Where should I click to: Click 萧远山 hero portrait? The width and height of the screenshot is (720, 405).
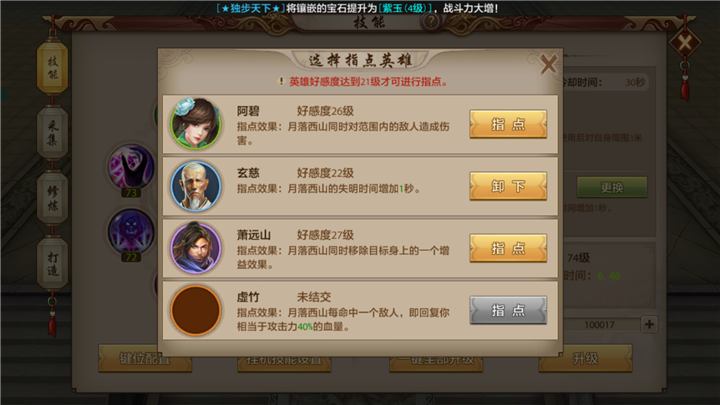coord(196,248)
